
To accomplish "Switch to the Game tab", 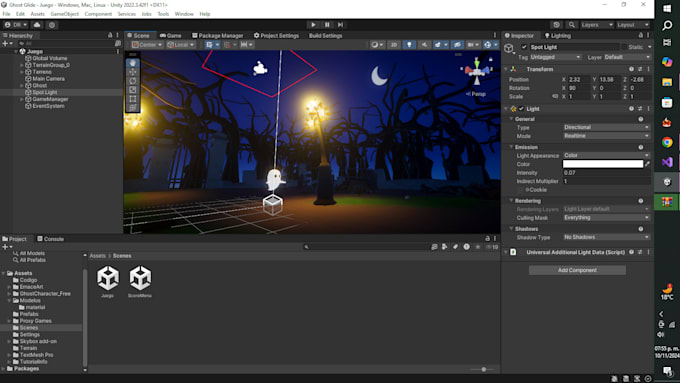I will 171,36.
